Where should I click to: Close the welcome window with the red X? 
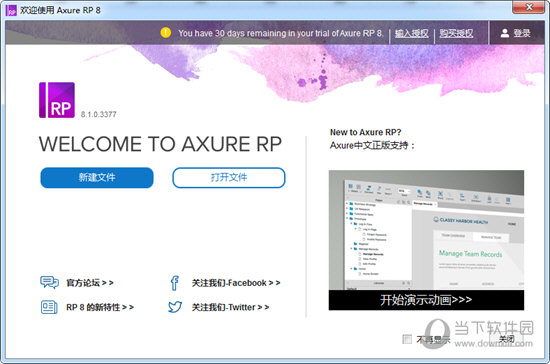529,7
